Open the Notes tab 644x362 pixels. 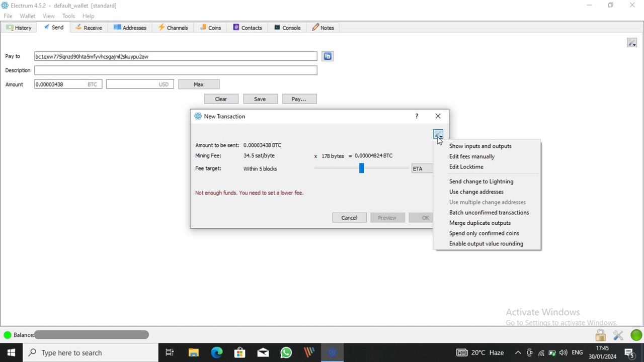pos(323,28)
